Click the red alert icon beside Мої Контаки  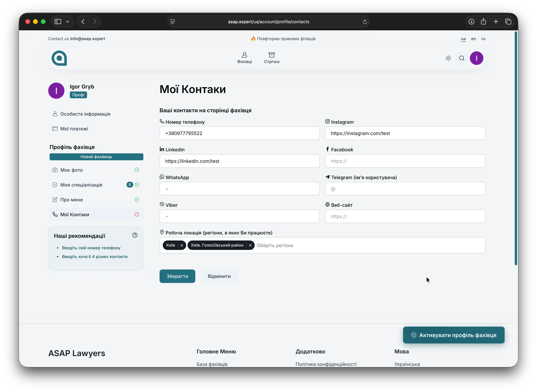click(137, 214)
